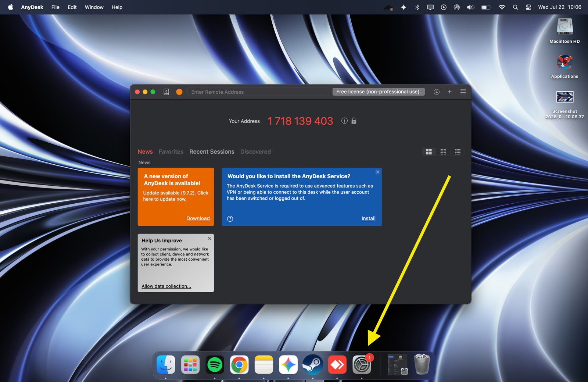
Task: Switch to the Recent Sessions tab
Action: coord(212,151)
